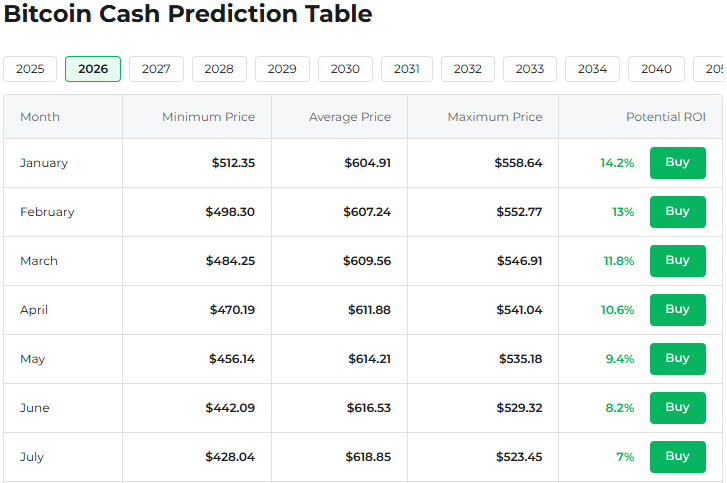Click the active 2026 tab
The height and width of the screenshot is (483, 727).
tap(93, 69)
